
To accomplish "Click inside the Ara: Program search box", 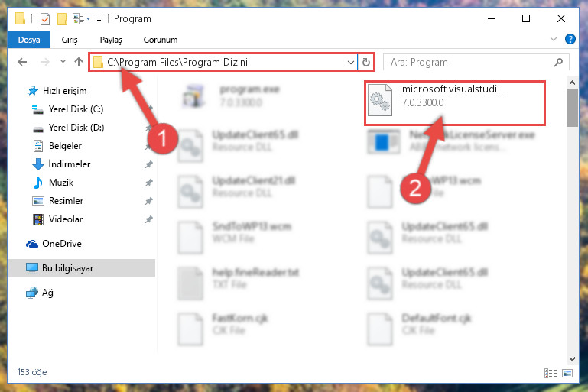I will pyautogui.click(x=469, y=62).
